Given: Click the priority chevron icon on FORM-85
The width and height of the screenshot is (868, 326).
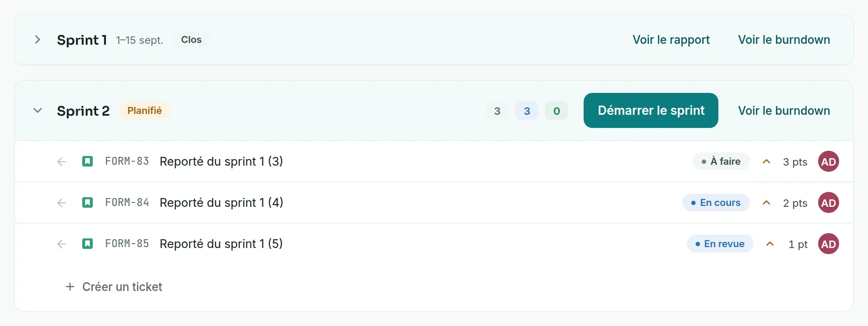Looking at the screenshot, I should pos(770,244).
